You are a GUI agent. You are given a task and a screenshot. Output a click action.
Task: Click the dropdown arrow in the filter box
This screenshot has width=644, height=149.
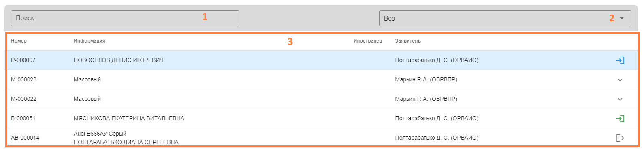pos(622,18)
